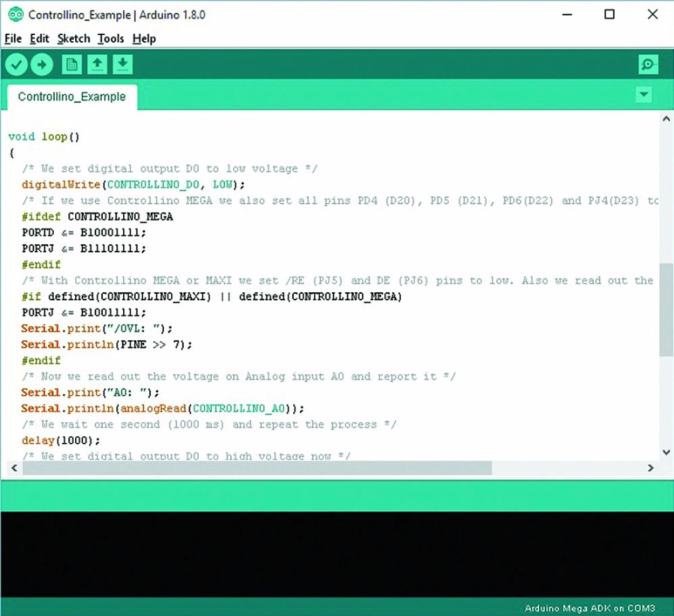This screenshot has width=674, height=616.
Task: Expand the tab options dropdown arrow
Action: coord(643,95)
